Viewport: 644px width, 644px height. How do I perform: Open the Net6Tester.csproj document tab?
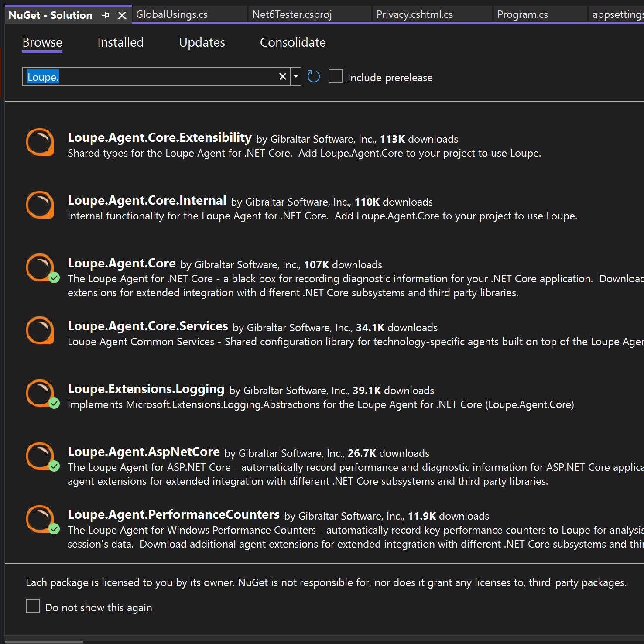click(310, 14)
